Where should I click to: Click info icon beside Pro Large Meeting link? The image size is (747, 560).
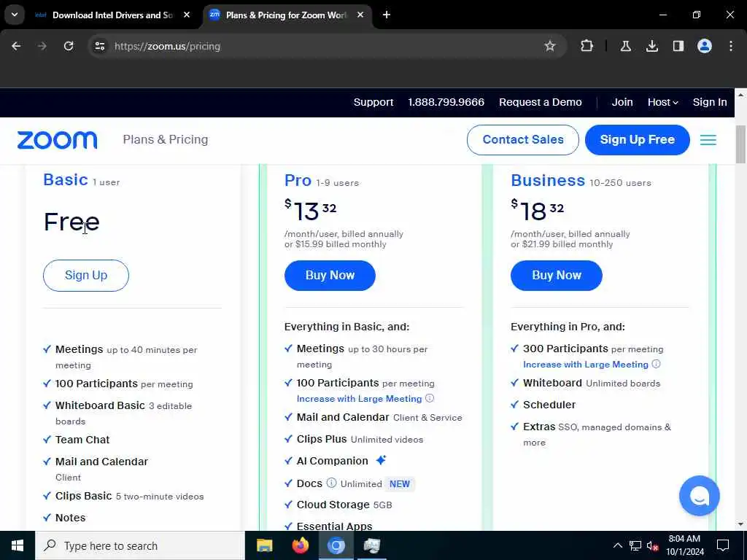point(429,398)
